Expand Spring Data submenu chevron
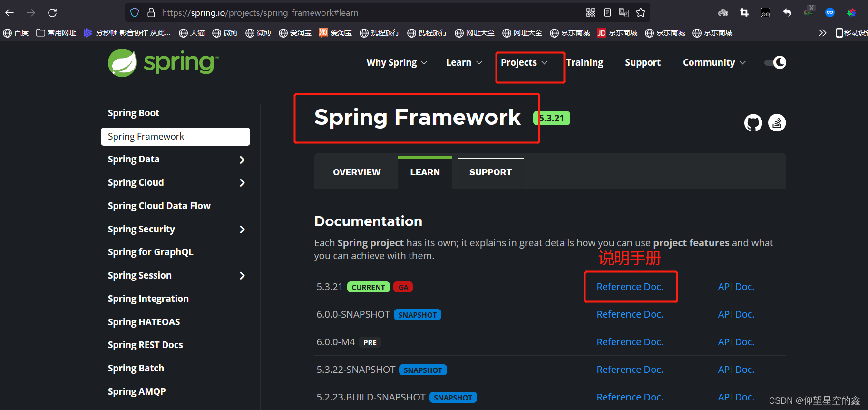 pyautogui.click(x=242, y=160)
